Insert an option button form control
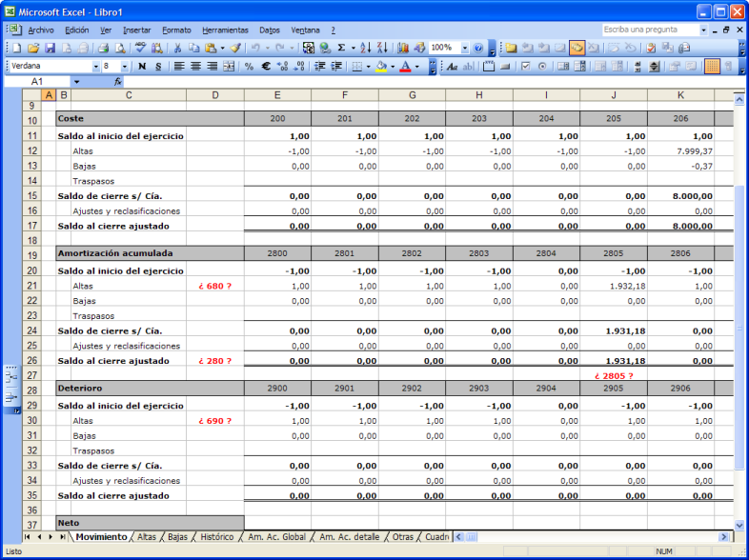Viewport: 749px width, 560px height. click(x=542, y=67)
